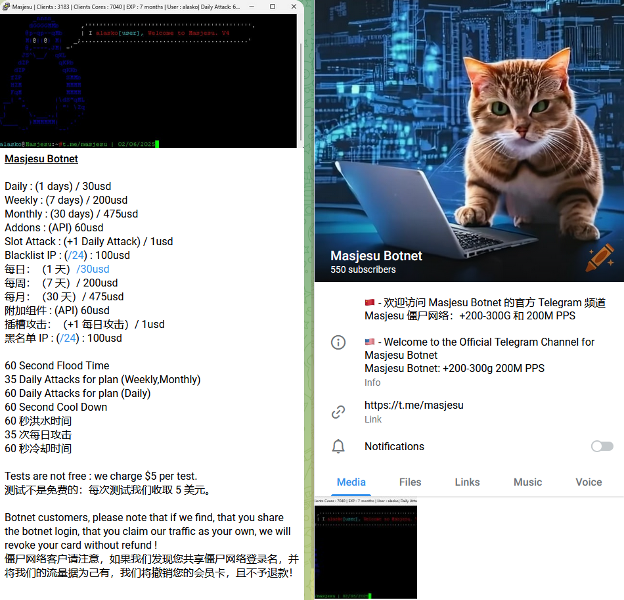Click the chain link icon beside t.me/masjesu
This screenshot has height=600, width=624.
coord(338,412)
